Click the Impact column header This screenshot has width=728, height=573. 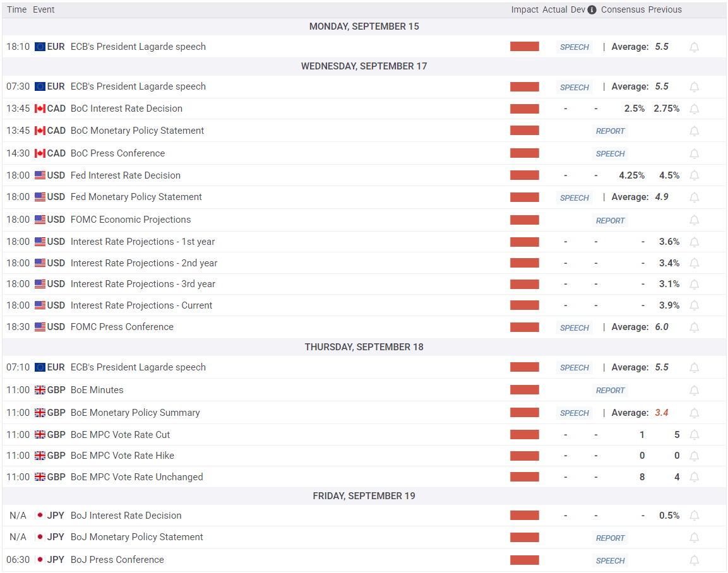click(525, 9)
